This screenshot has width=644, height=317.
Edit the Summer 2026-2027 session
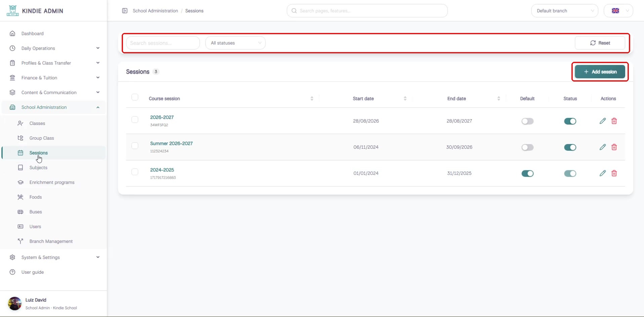603,147
